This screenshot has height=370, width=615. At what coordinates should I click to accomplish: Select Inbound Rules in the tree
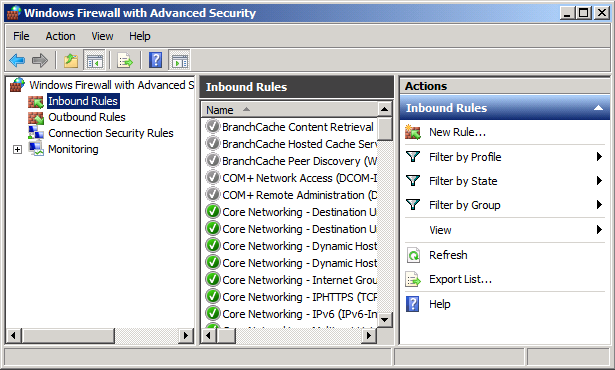tap(83, 101)
